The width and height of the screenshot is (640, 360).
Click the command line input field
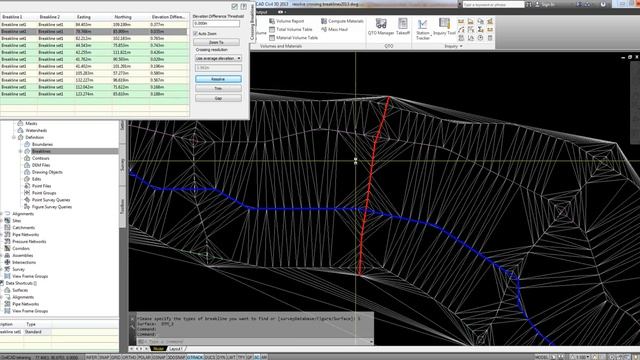(253, 342)
